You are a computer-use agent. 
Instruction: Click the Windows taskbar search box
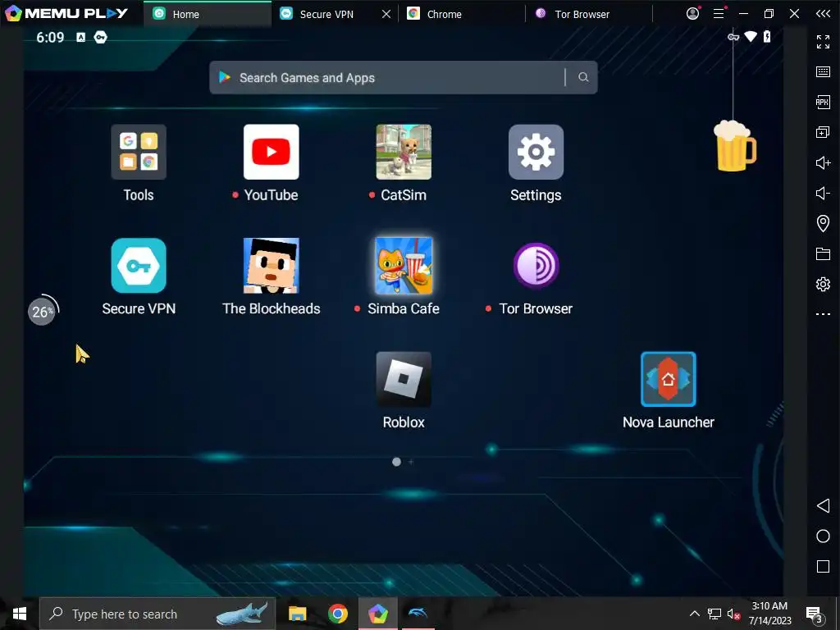pos(157,614)
